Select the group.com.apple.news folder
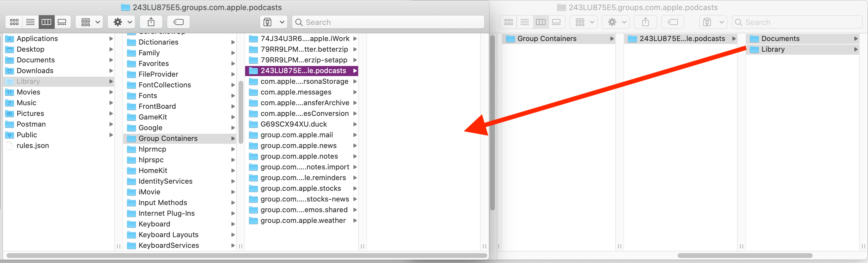This screenshot has width=868, height=263. pyautogui.click(x=302, y=146)
